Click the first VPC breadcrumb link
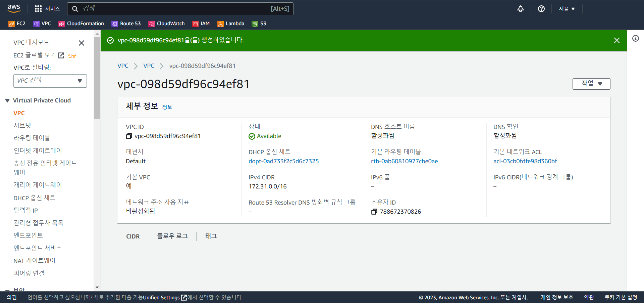 (x=123, y=66)
